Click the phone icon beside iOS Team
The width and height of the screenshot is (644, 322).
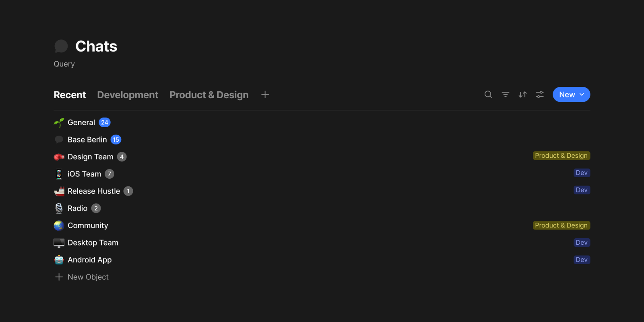(x=59, y=174)
